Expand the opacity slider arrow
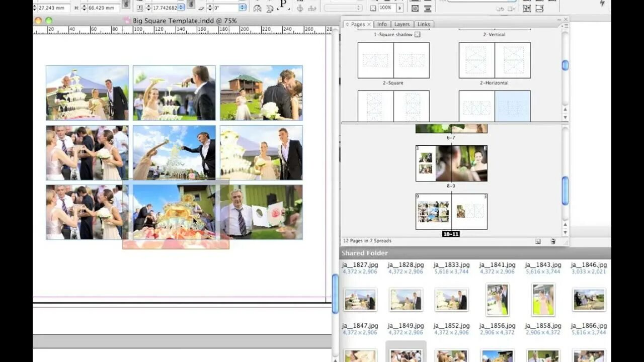The image size is (644, 362). [400, 8]
